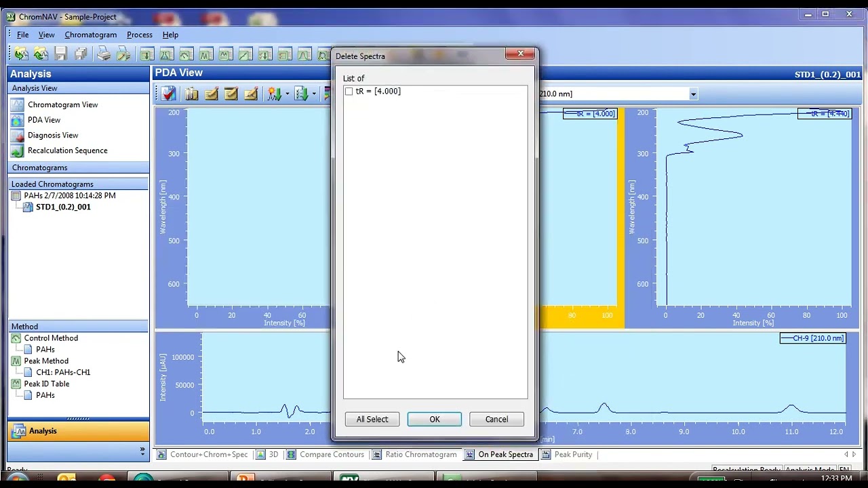This screenshot has height=488, width=868.
Task: Open the Help menu
Action: [x=170, y=35]
